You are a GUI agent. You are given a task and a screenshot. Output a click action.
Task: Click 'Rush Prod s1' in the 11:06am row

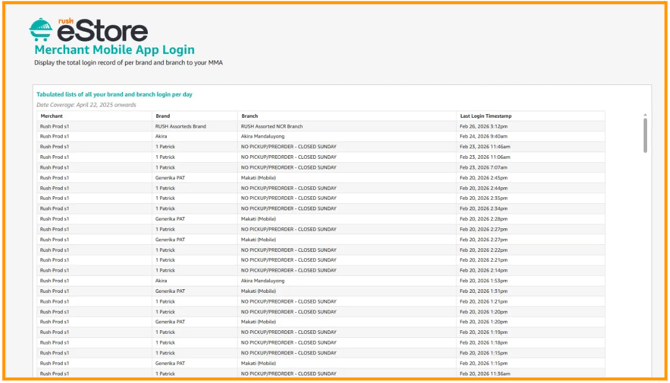click(x=55, y=157)
